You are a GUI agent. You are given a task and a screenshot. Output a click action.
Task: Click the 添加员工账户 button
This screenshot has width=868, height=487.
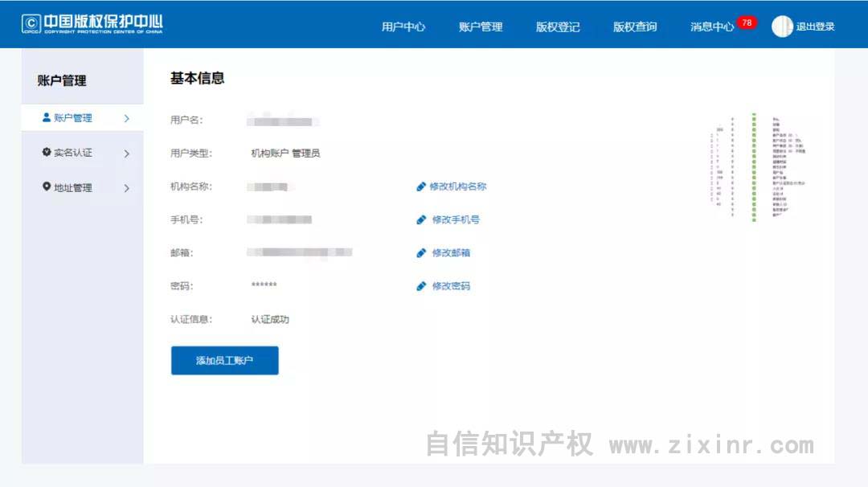225,360
